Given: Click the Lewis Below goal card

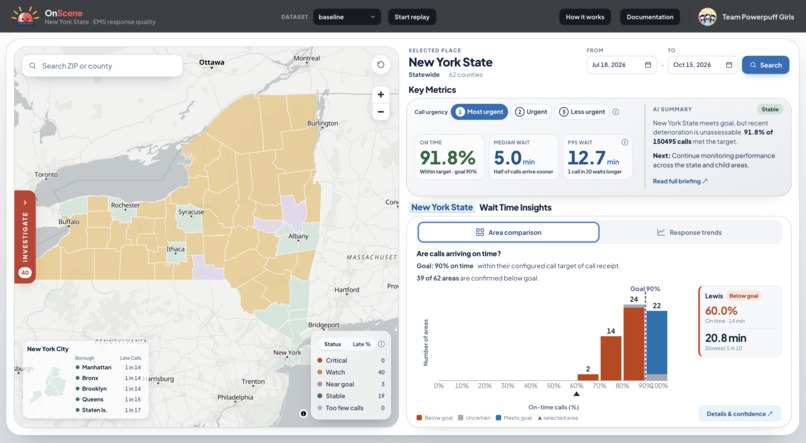Looking at the screenshot, I should 740,321.
